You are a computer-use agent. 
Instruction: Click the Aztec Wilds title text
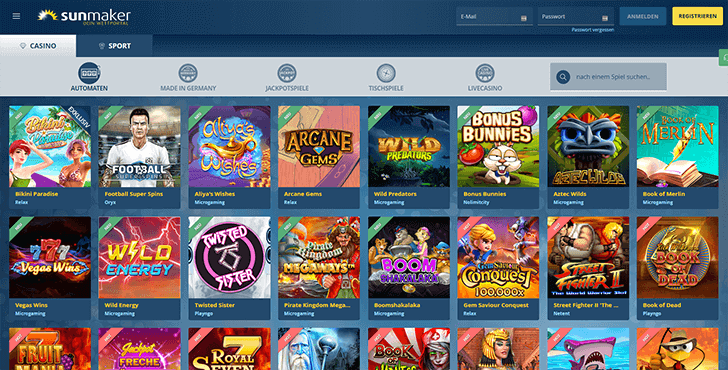[570, 194]
